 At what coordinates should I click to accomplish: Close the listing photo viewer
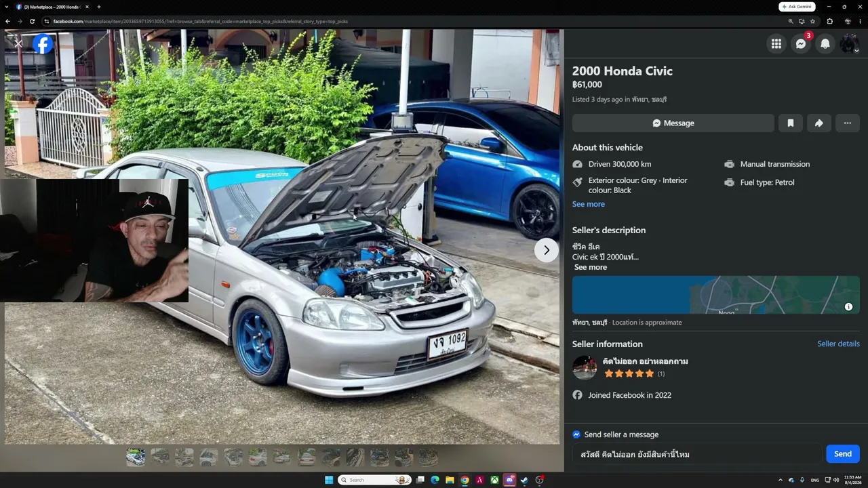click(18, 43)
